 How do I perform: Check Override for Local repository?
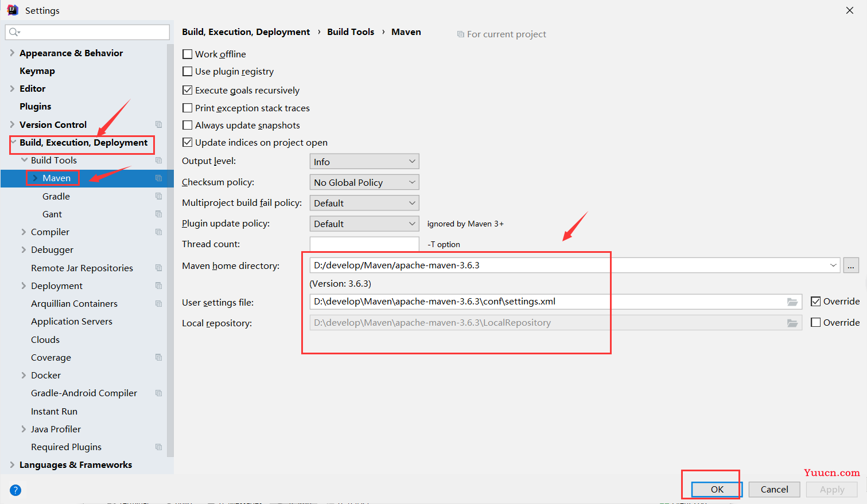815,322
